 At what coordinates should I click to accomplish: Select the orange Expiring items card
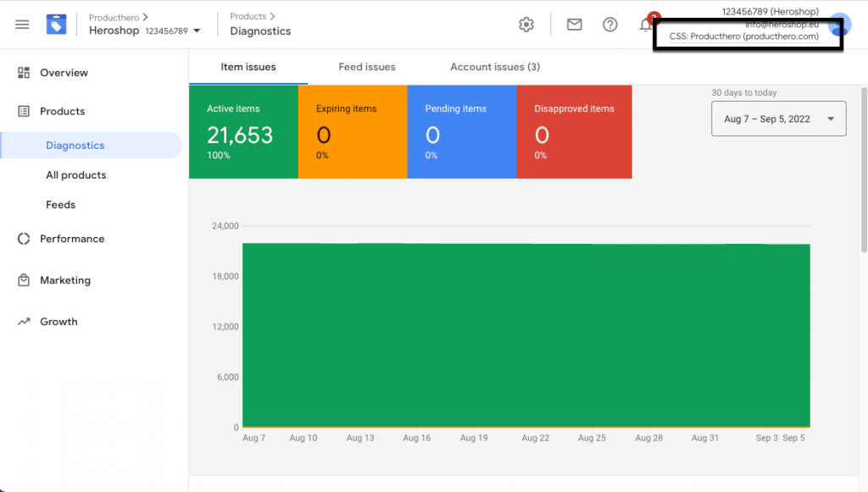pyautogui.click(x=353, y=131)
